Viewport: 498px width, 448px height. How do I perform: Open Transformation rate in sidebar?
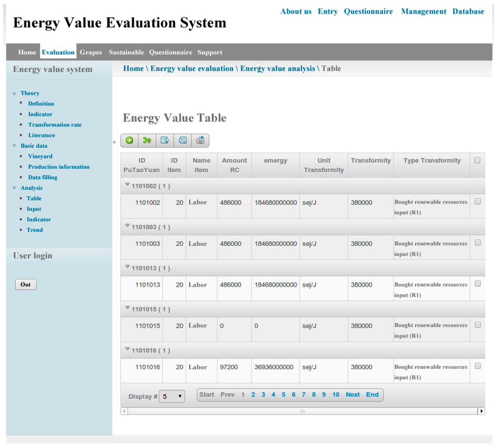click(x=55, y=125)
